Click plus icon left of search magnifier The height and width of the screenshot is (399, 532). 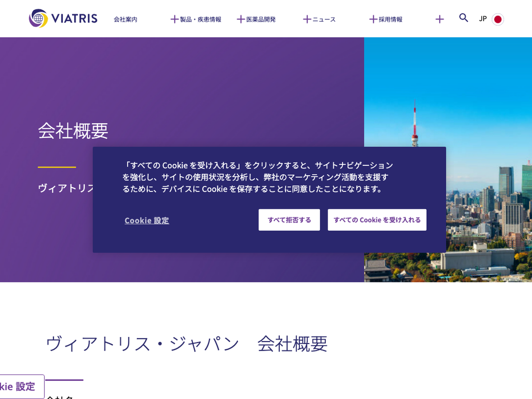[x=439, y=19]
